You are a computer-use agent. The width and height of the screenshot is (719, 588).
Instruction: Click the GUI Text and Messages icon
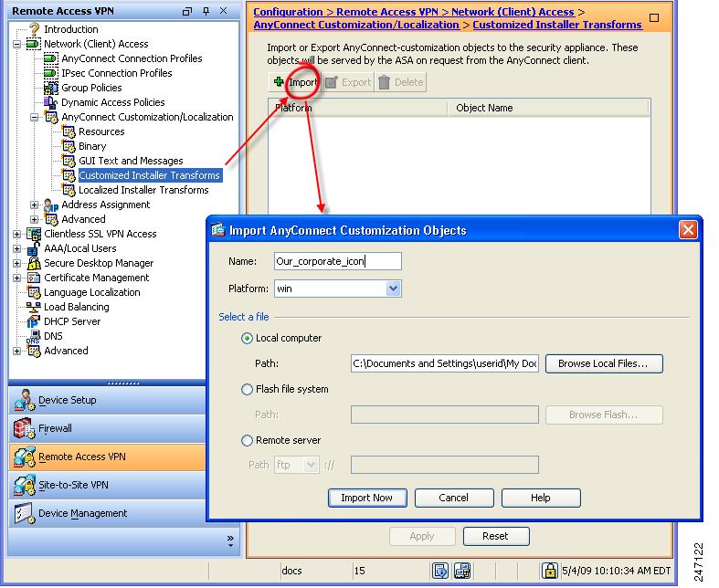coord(69,162)
